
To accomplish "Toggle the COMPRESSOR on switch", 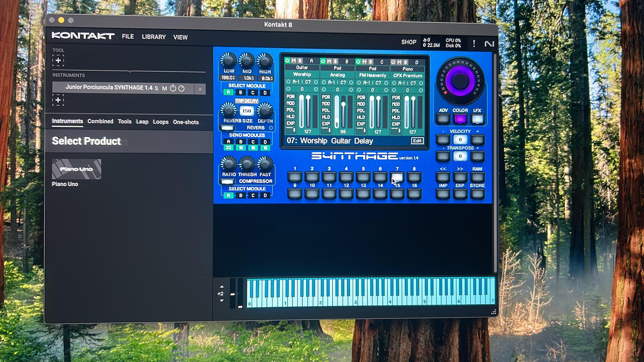I will tap(227, 181).
